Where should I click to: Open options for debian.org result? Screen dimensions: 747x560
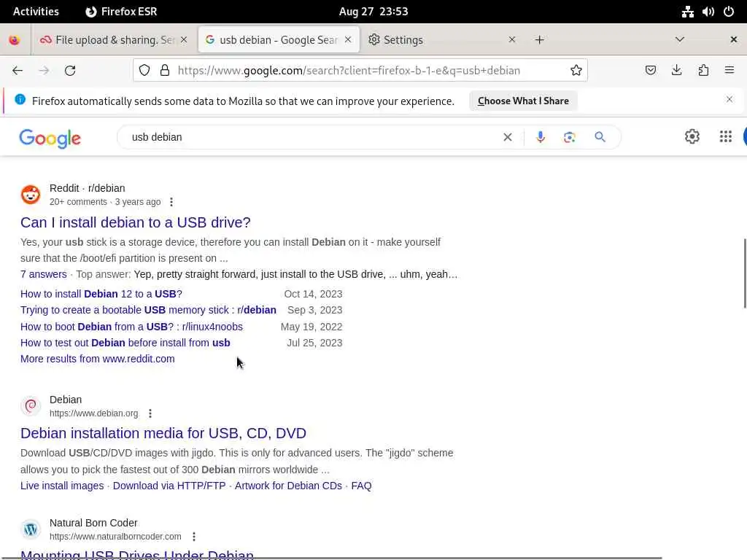click(x=150, y=413)
